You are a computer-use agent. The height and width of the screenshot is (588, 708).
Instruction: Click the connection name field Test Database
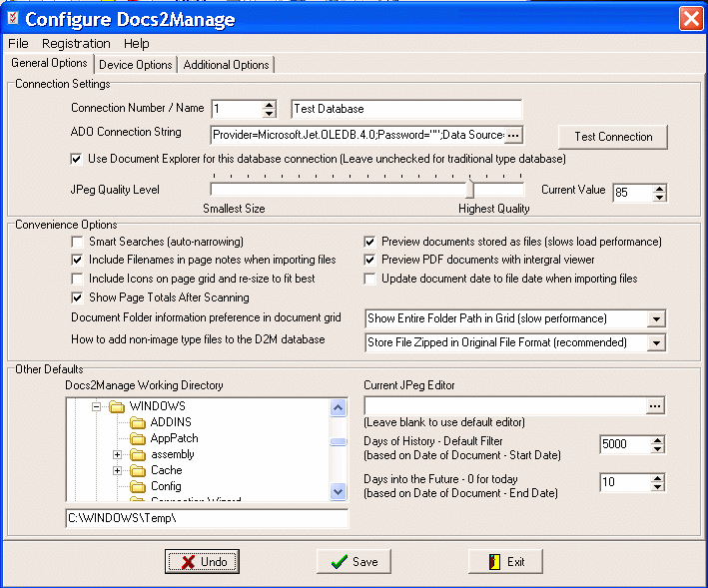click(406, 109)
